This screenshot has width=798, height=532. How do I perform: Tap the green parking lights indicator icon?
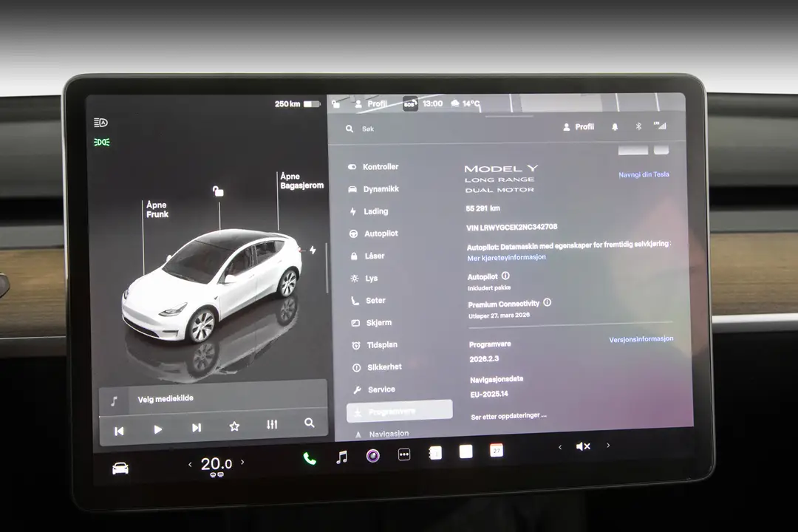point(101,142)
